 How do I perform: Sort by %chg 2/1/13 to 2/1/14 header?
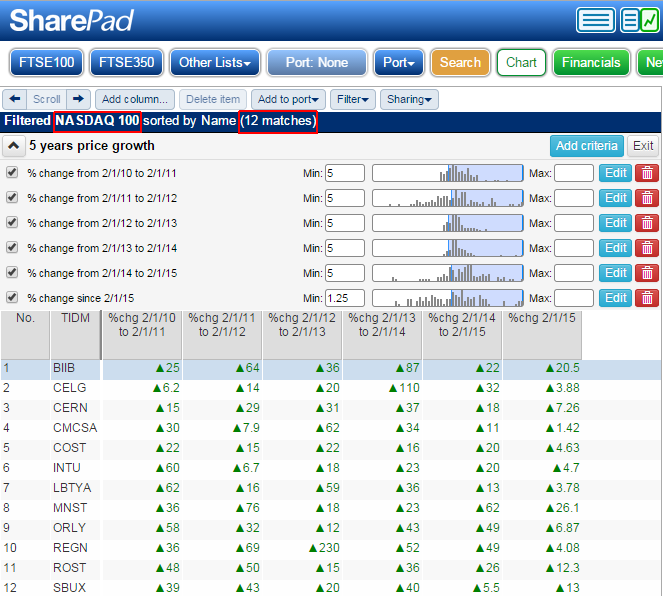(x=382, y=335)
